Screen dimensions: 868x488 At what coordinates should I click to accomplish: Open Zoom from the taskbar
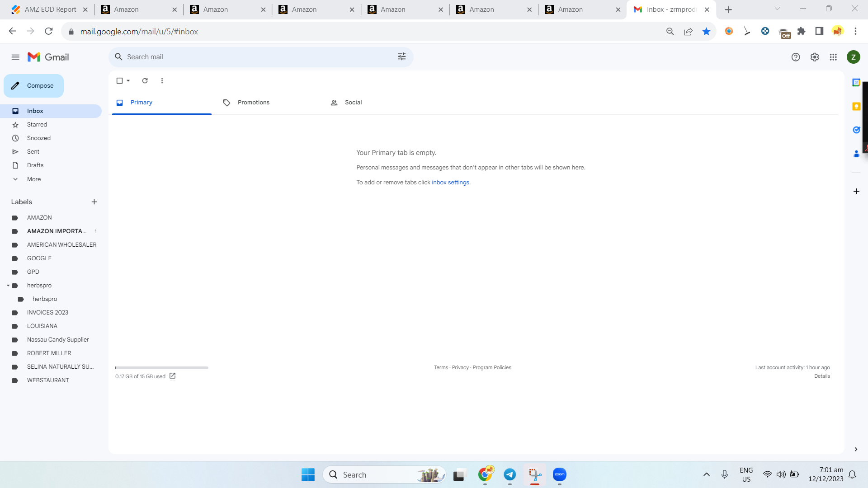point(560,474)
